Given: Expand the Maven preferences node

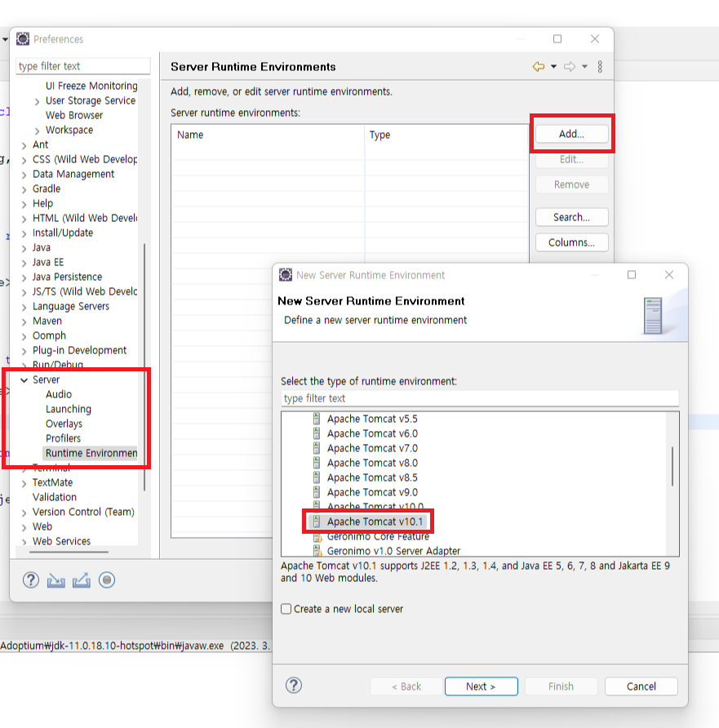Looking at the screenshot, I should [24, 322].
